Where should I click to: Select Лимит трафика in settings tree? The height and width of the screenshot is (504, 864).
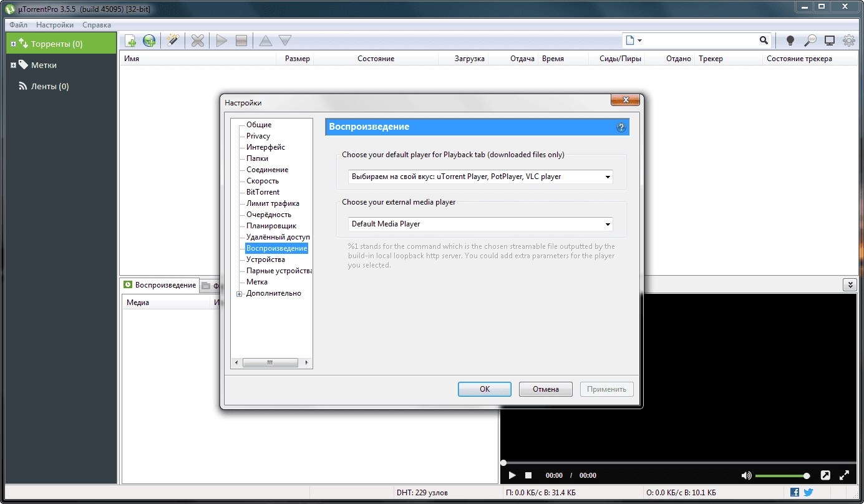coord(273,203)
